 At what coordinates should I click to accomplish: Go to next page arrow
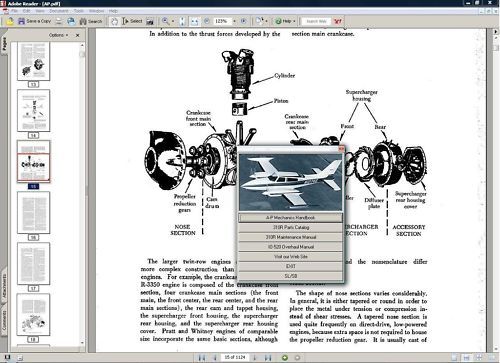[255, 358]
